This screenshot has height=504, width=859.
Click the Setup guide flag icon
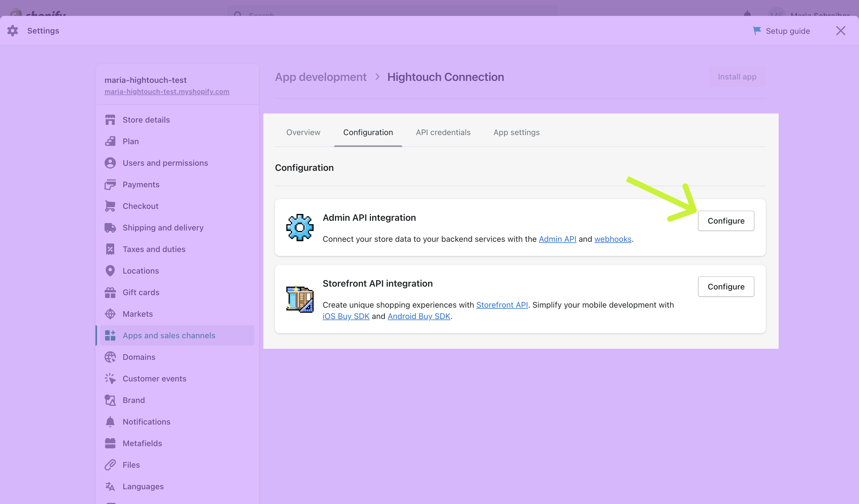tap(757, 31)
